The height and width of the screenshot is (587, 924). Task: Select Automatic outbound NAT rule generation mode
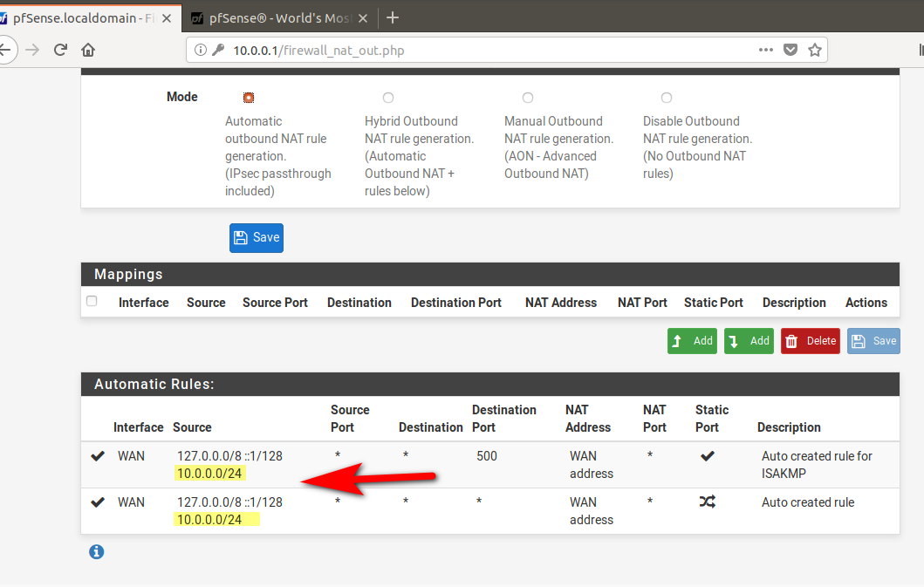point(249,97)
